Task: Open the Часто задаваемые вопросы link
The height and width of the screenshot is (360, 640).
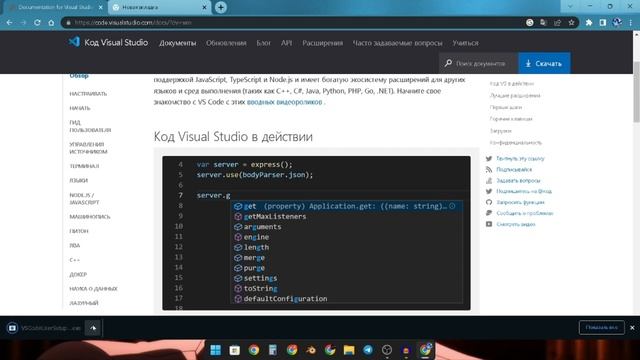Action: coord(398,43)
